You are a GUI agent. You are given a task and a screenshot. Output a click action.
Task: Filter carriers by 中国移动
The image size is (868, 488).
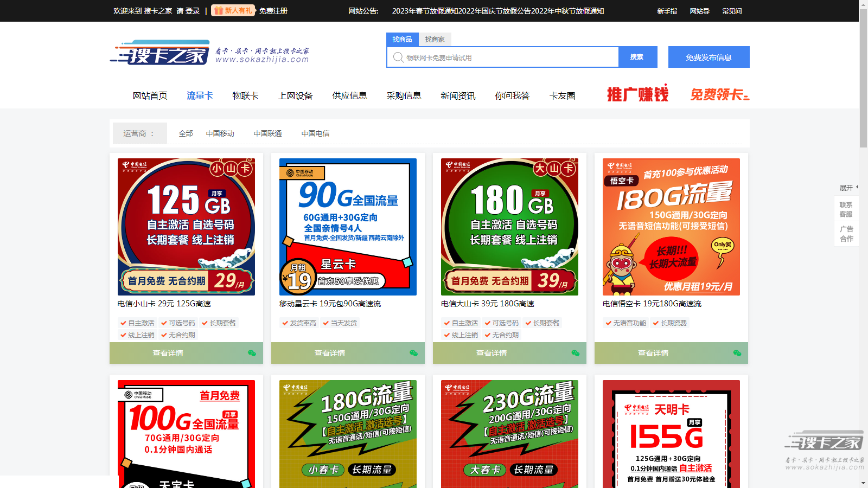[x=220, y=133]
